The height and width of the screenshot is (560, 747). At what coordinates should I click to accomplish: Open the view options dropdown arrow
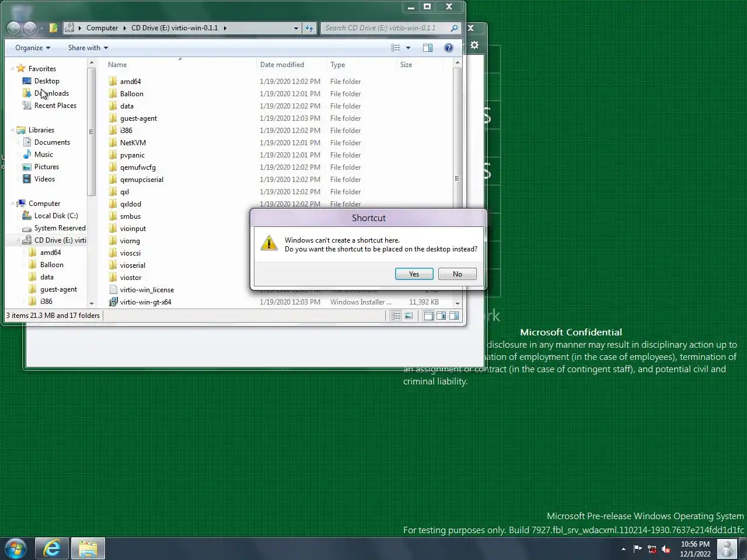point(408,48)
